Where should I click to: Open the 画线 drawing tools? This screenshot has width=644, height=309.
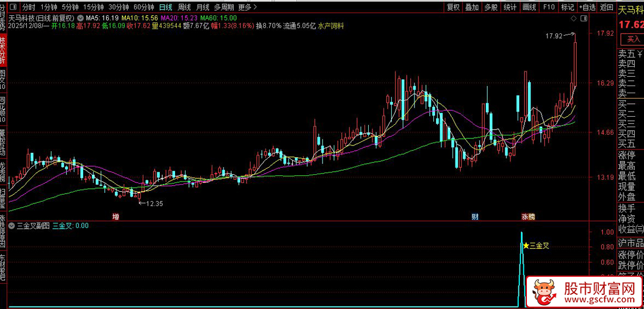click(x=529, y=7)
